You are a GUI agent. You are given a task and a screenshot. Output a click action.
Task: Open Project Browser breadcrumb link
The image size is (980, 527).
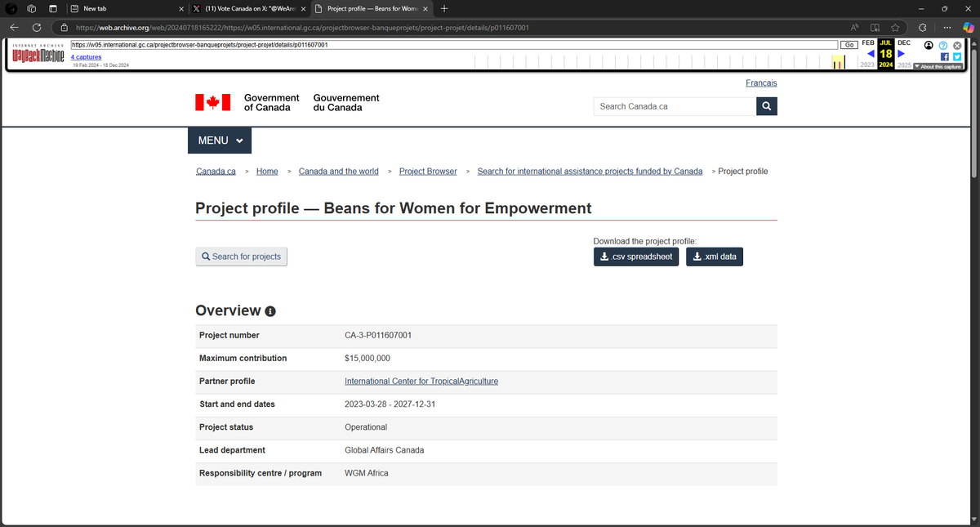428,172
